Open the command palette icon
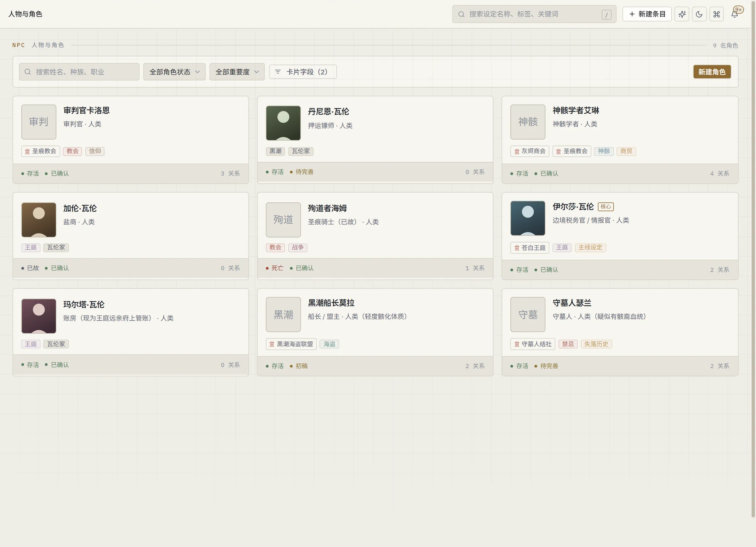This screenshot has width=756, height=547. tap(716, 14)
